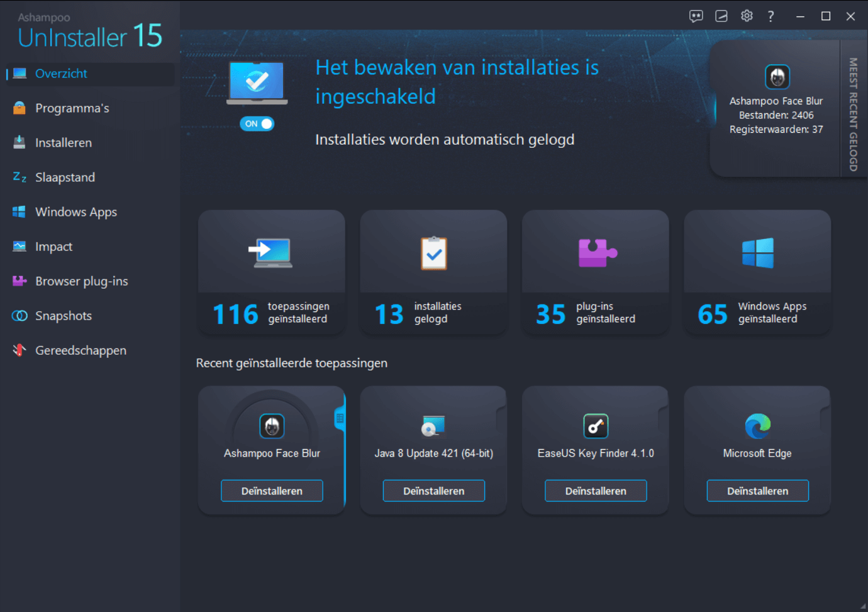This screenshot has width=868, height=612.
Task: Click 'Bestanden: 2406' text
Action: tap(776, 115)
